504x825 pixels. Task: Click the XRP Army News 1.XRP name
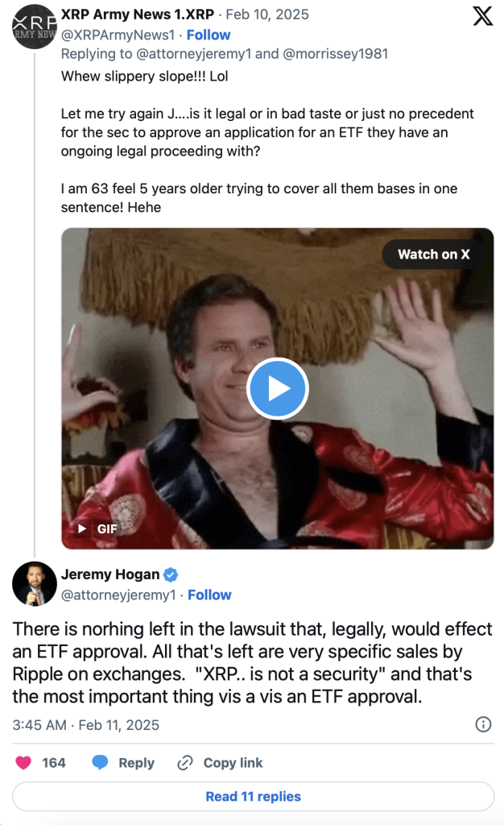click(x=136, y=15)
